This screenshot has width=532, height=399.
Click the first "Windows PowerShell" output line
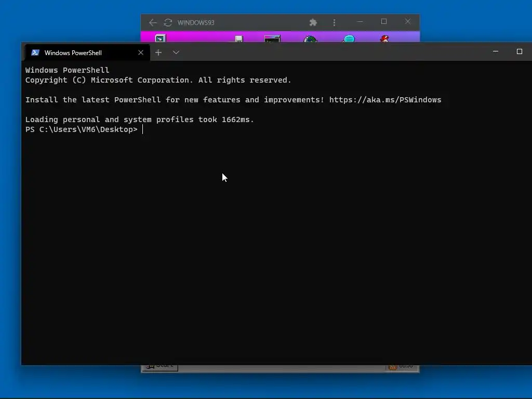point(67,70)
